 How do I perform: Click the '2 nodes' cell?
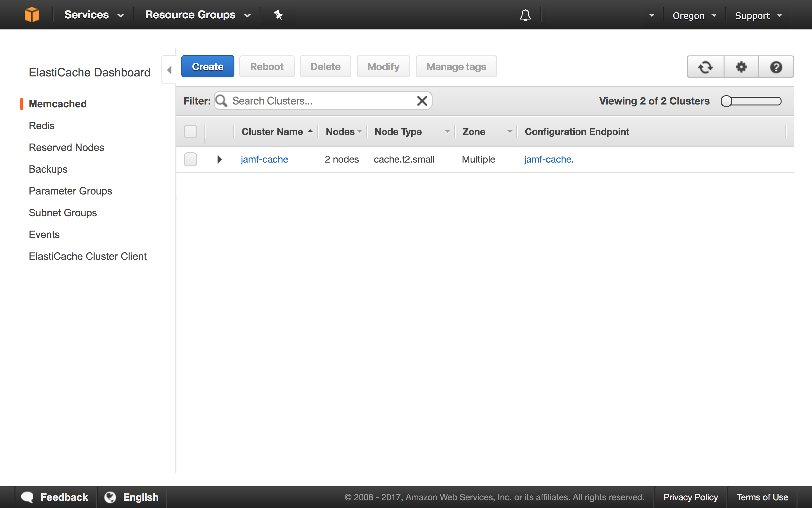341,159
